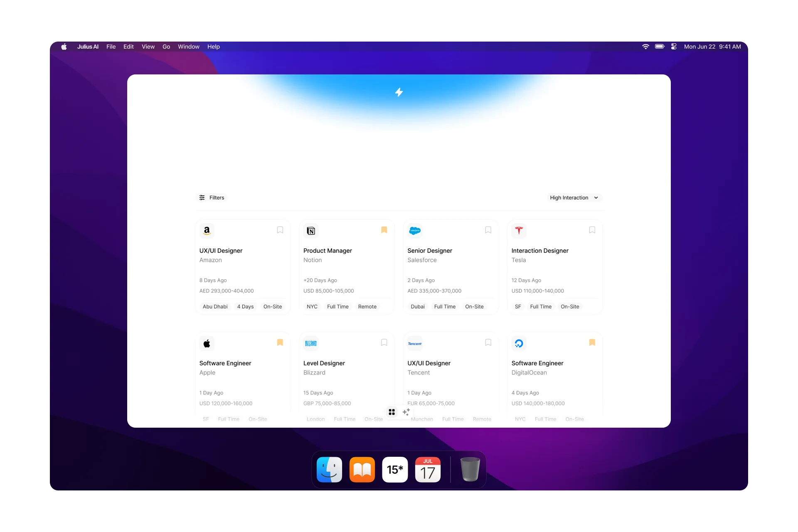
Task: Open the Filters panel
Action: tap(212, 198)
